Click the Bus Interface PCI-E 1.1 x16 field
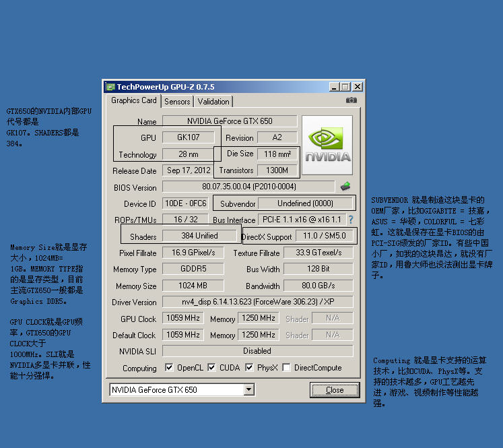The height and width of the screenshot is (448, 503). coord(302,220)
